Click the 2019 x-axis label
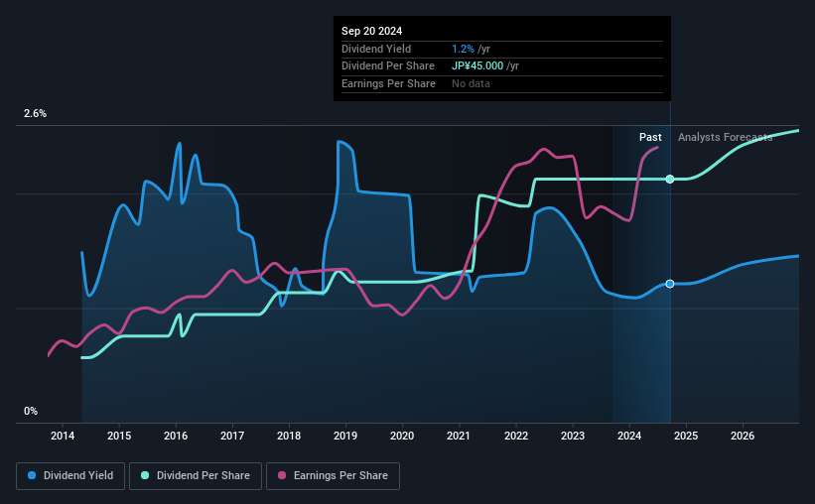Image resolution: width=815 pixels, height=504 pixels. [x=345, y=436]
